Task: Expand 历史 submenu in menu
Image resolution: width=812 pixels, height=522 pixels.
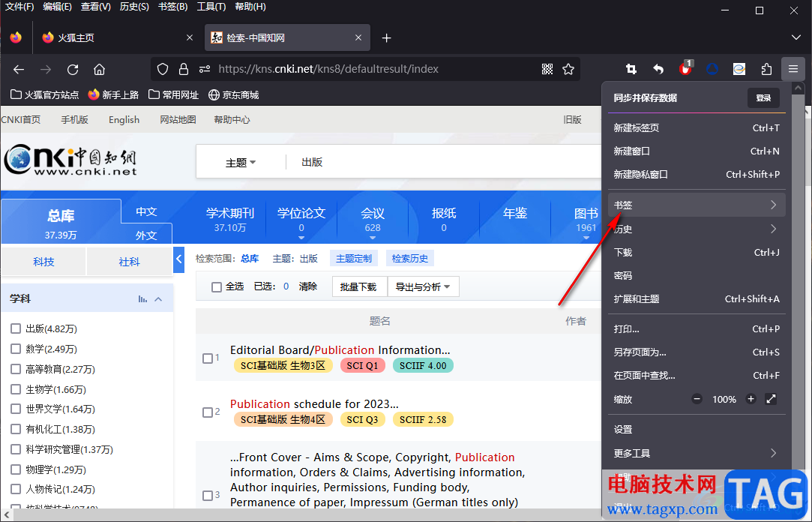Action: click(x=697, y=229)
